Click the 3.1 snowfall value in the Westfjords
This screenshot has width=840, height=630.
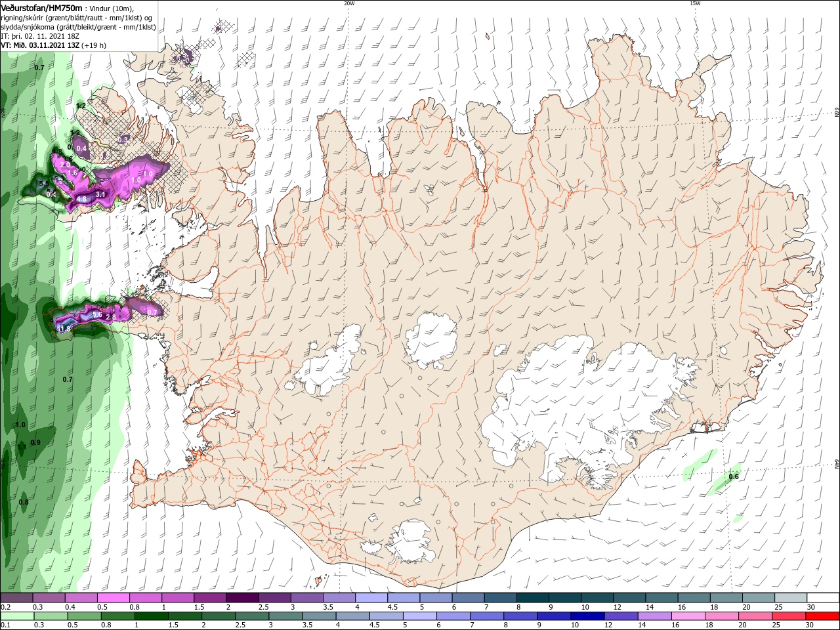pos(100,195)
